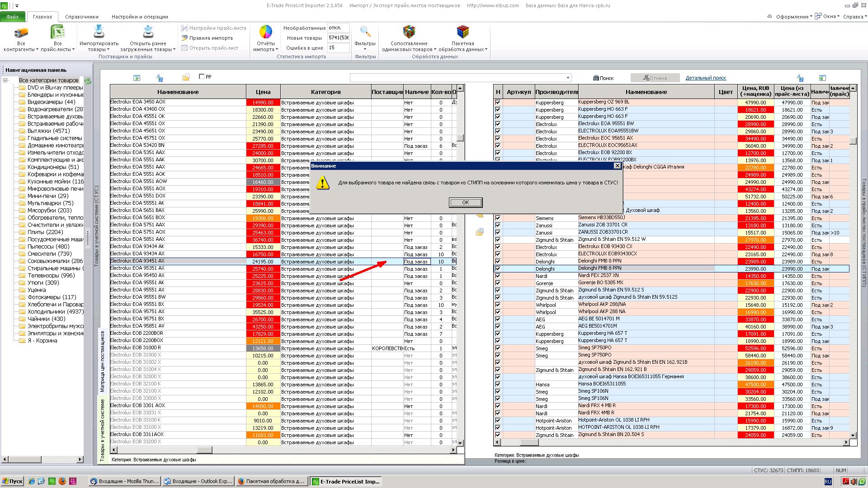The width and height of the screenshot is (868, 488).
Task: Click the Новые товары value field
Action: pyautogui.click(x=339, y=38)
